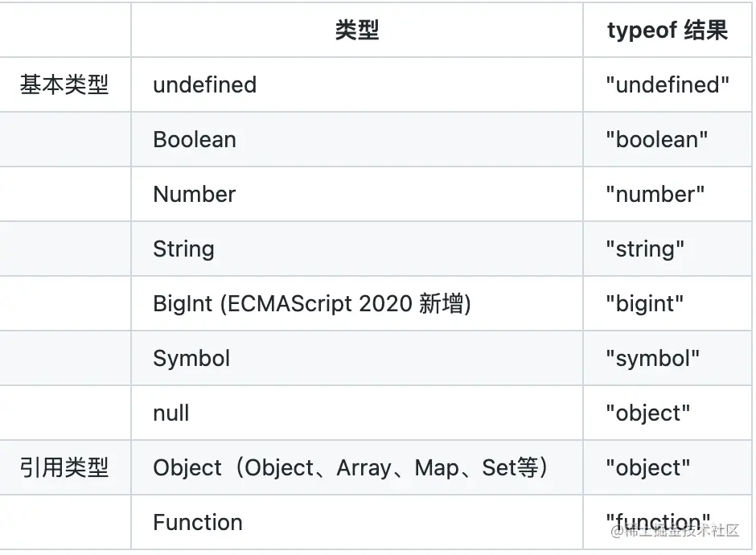The width and height of the screenshot is (756, 555).
Task: Select the 引用类型 row label
Action: [x=64, y=467]
